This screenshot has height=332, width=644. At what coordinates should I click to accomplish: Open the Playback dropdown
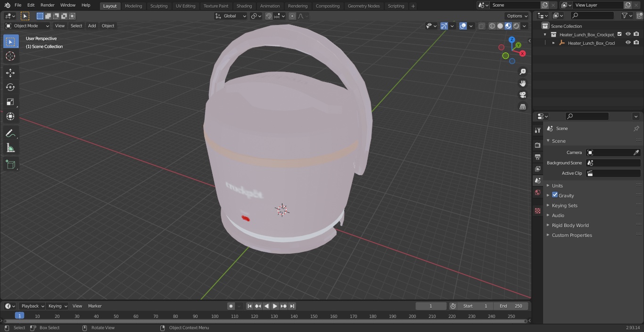(x=32, y=306)
